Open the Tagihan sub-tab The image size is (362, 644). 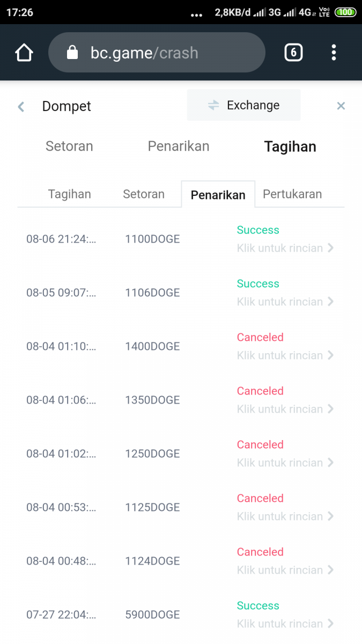70,194
